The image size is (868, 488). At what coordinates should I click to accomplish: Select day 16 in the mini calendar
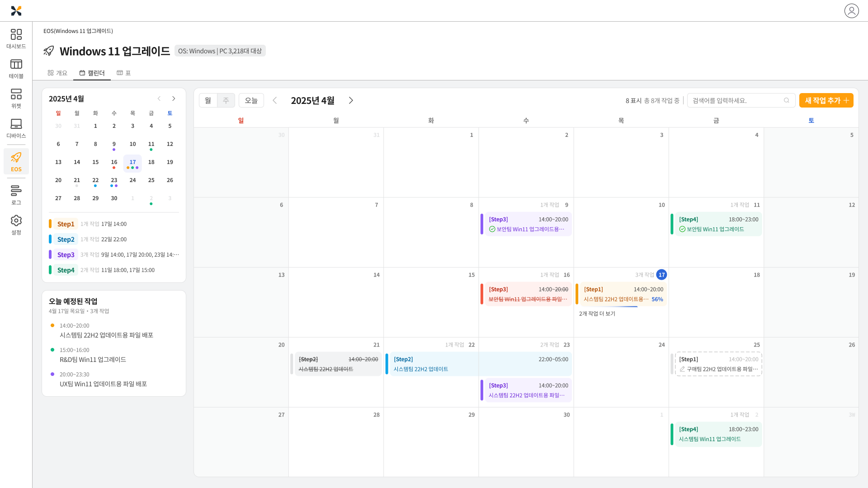(x=114, y=163)
